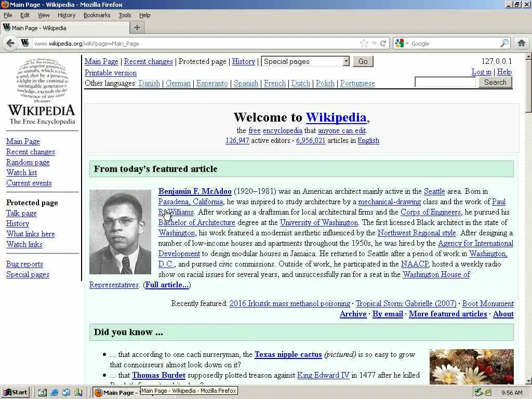Open What links here sidebar link
The image size is (532, 399).
tap(31, 234)
